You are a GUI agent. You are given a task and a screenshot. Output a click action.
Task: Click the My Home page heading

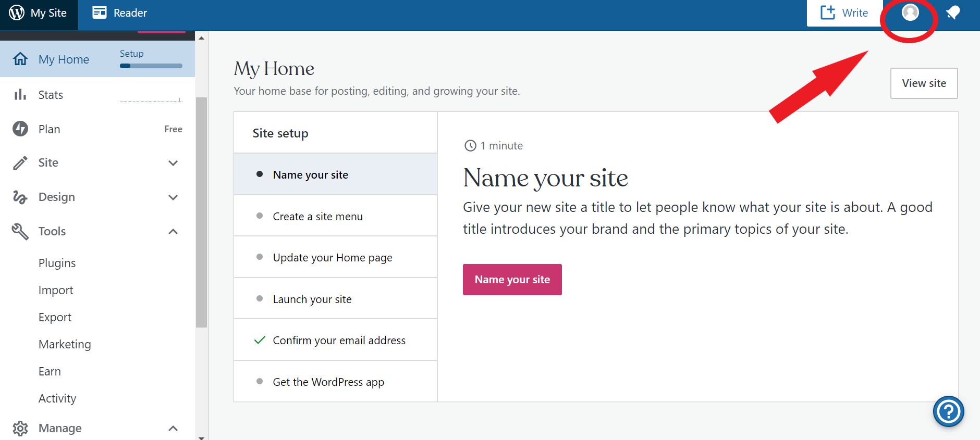(274, 69)
